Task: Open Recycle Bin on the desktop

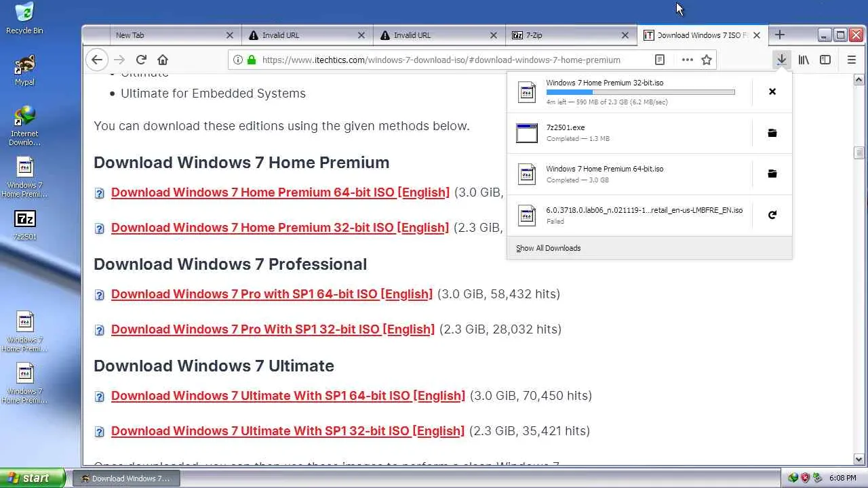Action: [x=24, y=18]
